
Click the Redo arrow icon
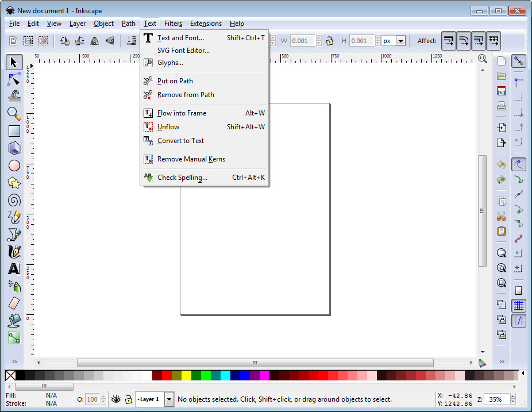click(x=502, y=179)
